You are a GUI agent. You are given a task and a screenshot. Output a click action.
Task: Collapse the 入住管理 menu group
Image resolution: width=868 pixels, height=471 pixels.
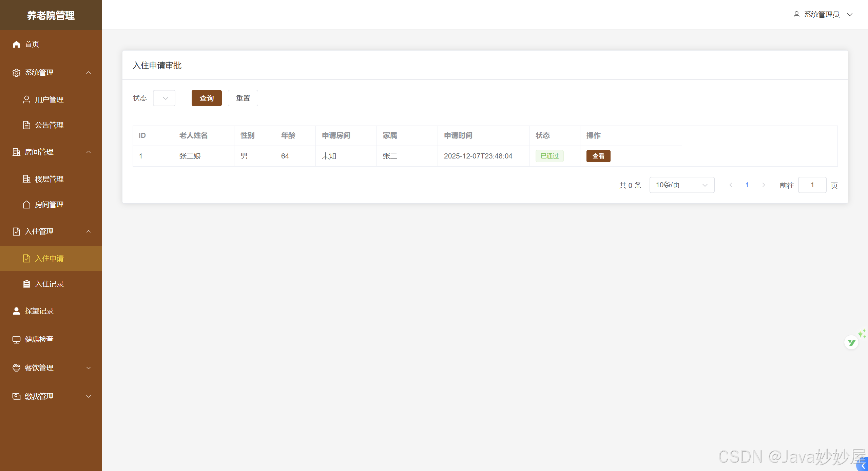click(x=51, y=231)
